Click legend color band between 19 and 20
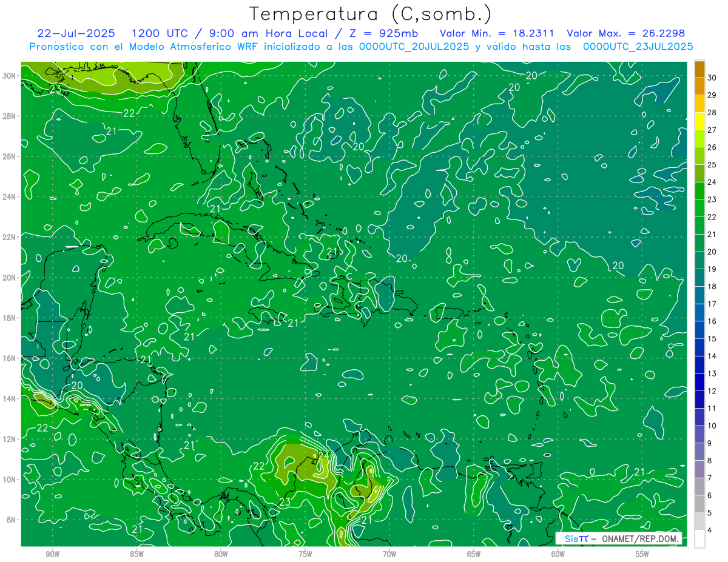This screenshot has width=728, height=562. tap(699, 261)
